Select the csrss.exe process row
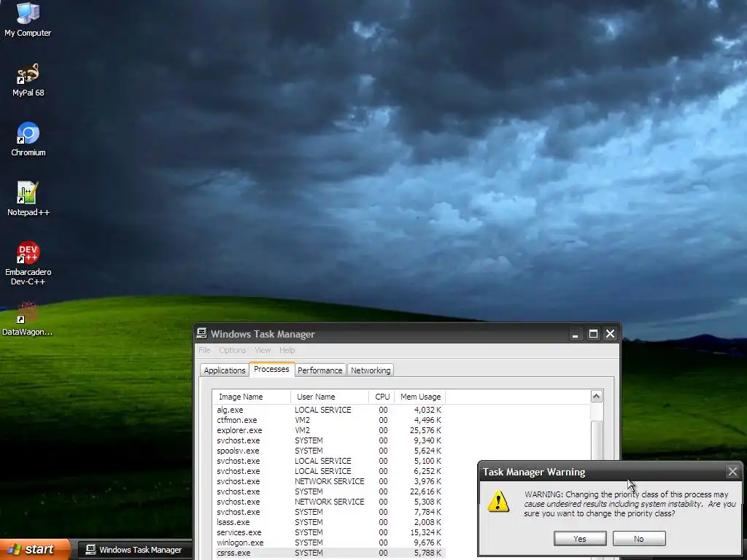Screen dimensions: 747x560 pos(329,553)
